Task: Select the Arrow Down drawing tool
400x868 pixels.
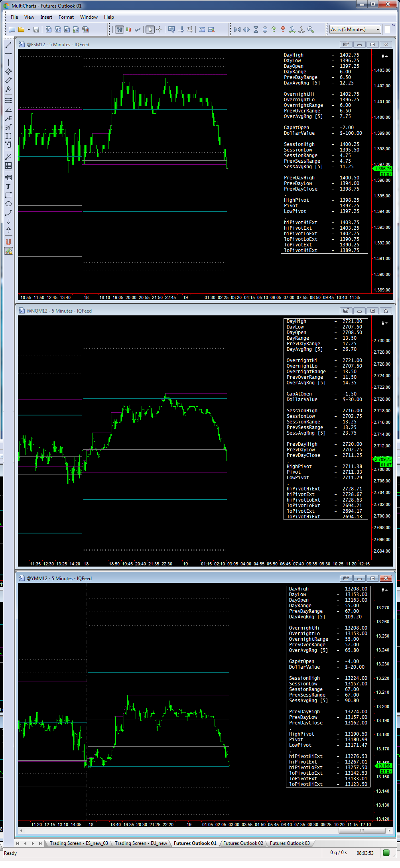Action: [x=8, y=221]
